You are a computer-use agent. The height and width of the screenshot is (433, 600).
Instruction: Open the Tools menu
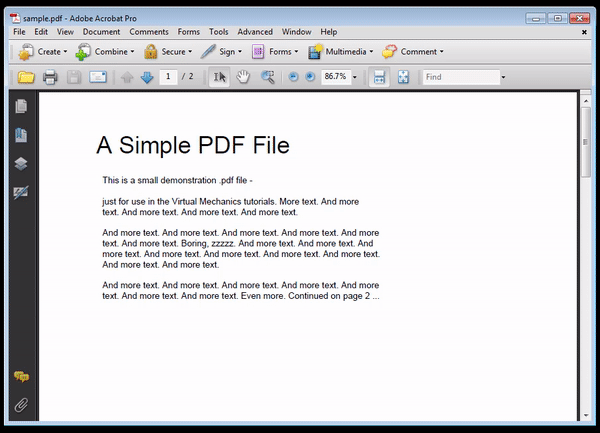[218, 32]
